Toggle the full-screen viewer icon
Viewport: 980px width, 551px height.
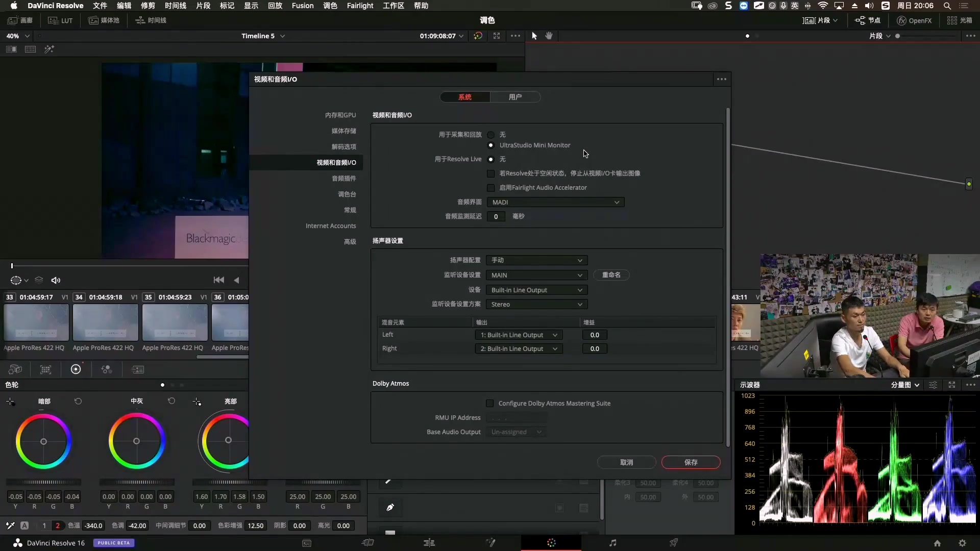pyautogui.click(x=497, y=36)
